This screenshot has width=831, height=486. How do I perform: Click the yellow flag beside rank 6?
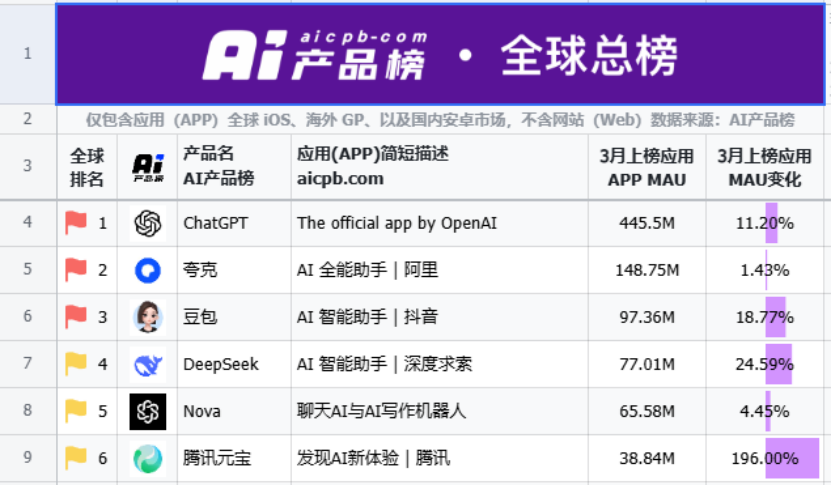tap(76, 458)
